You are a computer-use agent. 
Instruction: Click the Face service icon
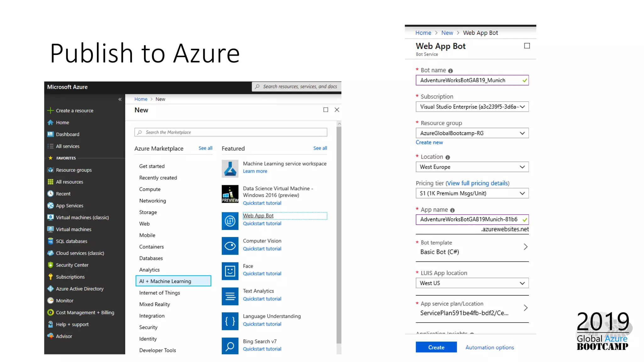(230, 271)
